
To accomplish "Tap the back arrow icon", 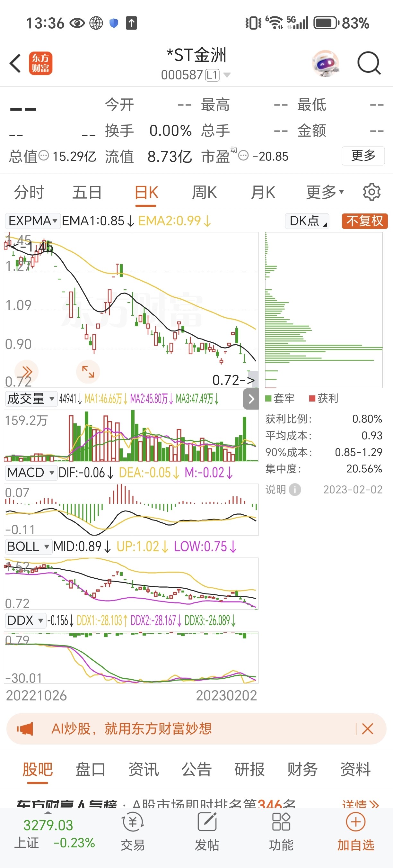I will [x=15, y=63].
